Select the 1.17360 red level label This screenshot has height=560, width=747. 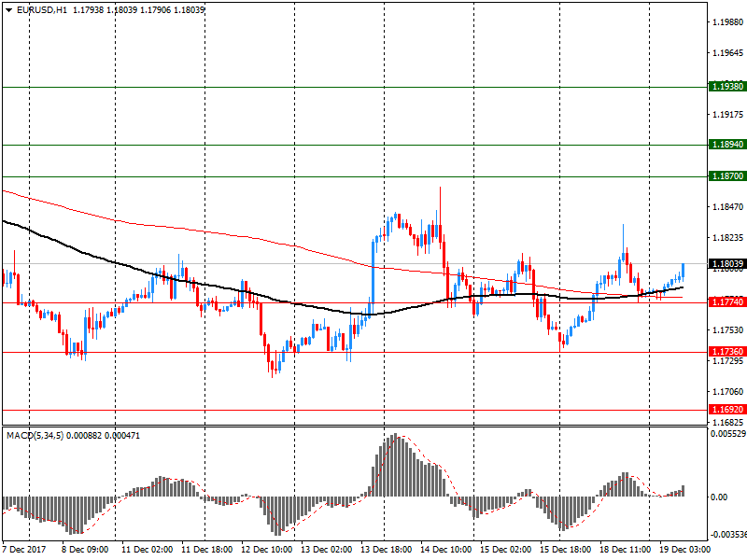click(727, 352)
